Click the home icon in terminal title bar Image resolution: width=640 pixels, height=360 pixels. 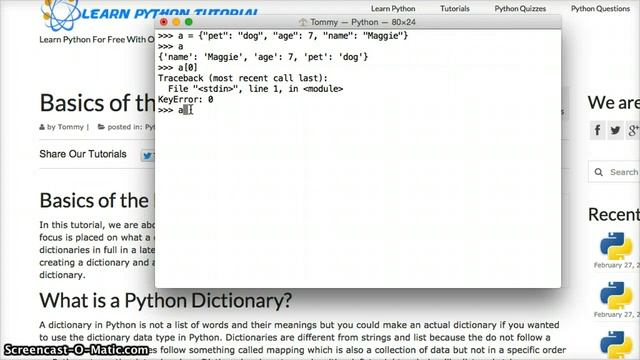click(302, 22)
